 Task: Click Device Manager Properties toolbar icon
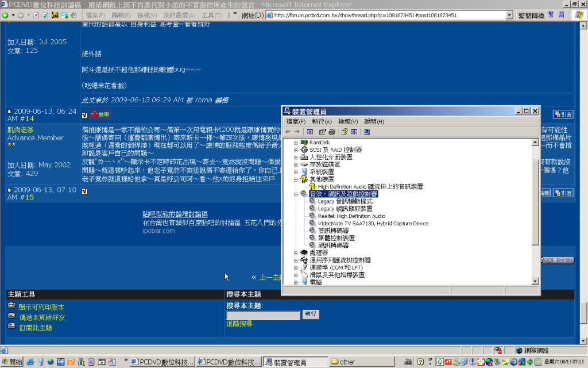(x=322, y=132)
